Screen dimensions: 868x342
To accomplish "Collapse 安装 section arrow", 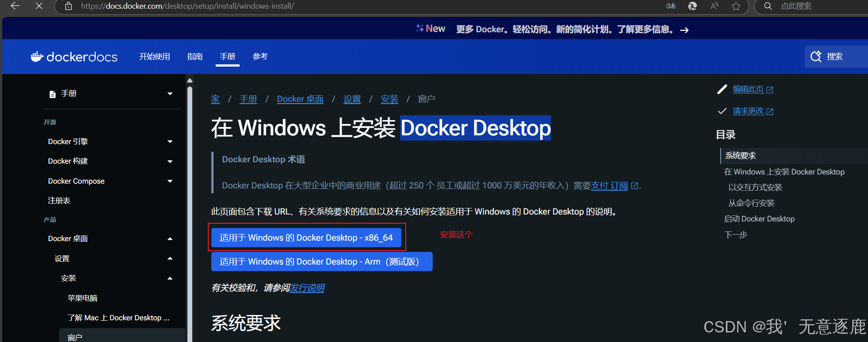I will click(x=170, y=278).
